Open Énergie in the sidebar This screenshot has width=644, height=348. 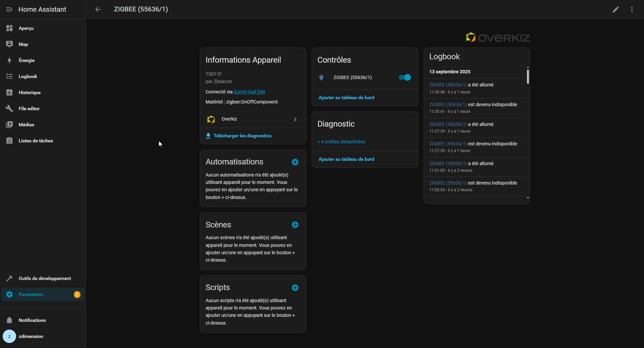(x=26, y=60)
